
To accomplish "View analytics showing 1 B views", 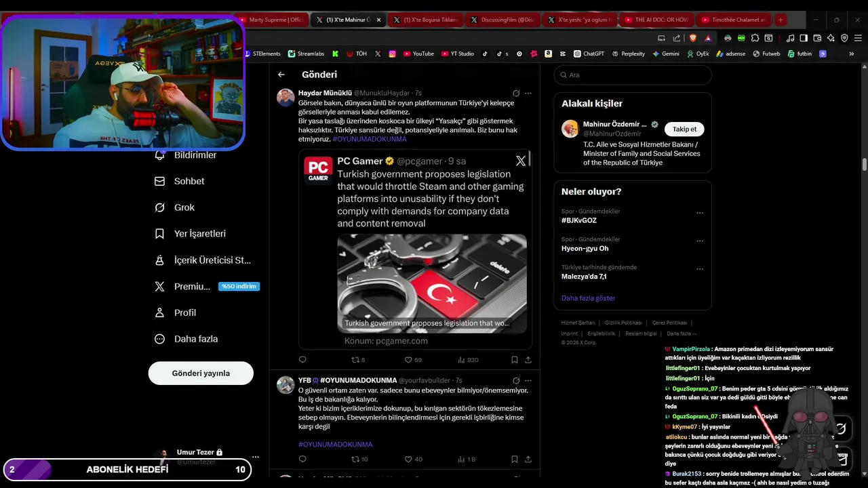I will click(x=467, y=459).
